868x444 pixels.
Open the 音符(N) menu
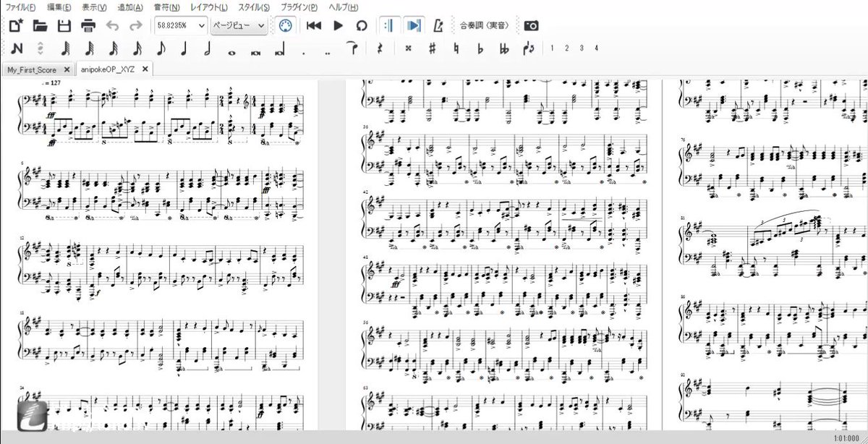pyautogui.click(x=166, y=7)
